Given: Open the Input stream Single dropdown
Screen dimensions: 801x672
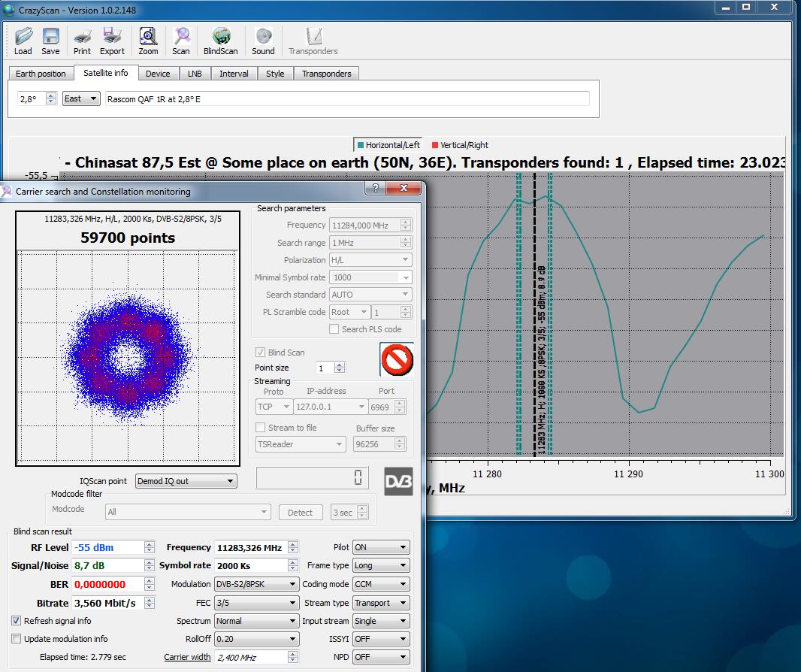Looking at the screenshot, I should pyautogui.click(x=381, y=621).
